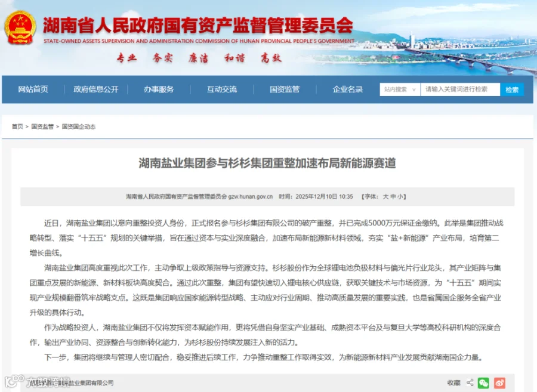Click the paragraph starting with 作为战略投资人
537x392 pixels.
pyautogui.click(x=266, y=335)
